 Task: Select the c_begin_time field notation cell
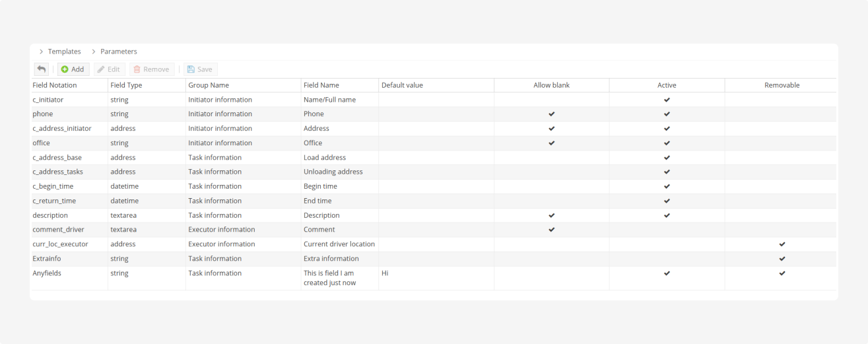click(x=53, y=186)
